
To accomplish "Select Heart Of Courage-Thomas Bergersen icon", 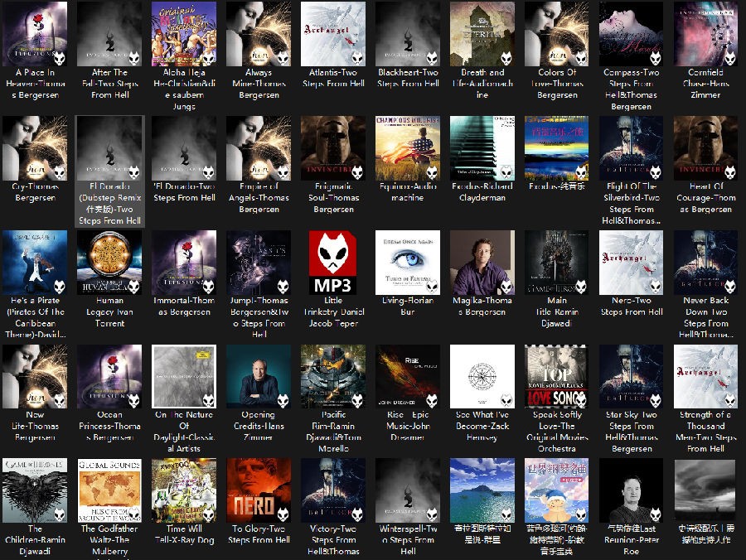I will tap(705, 148).
